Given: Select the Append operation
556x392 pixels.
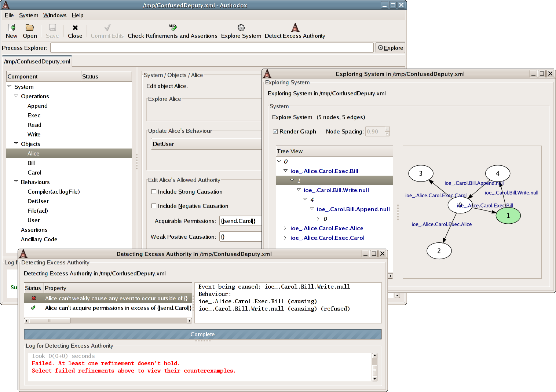Looking at the screenshot, I should click(x=37, y=106).
